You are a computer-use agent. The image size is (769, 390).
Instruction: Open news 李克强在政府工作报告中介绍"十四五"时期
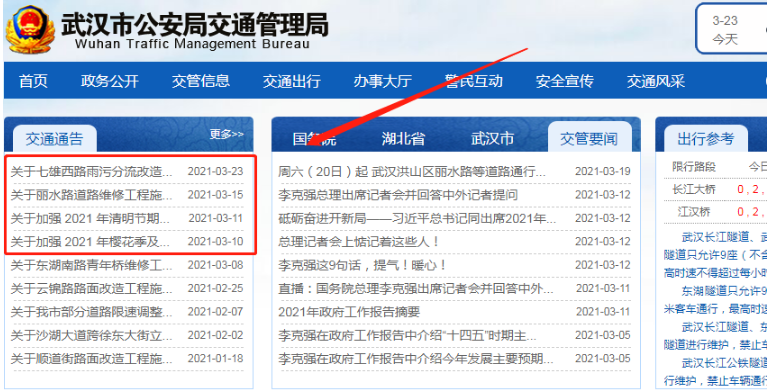pyautogui.click(x=408, y=336)
